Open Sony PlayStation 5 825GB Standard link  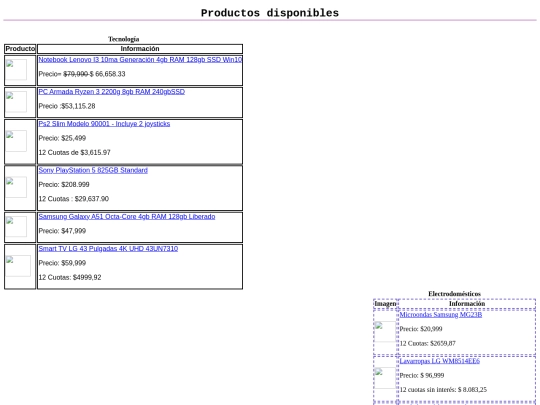93,170
